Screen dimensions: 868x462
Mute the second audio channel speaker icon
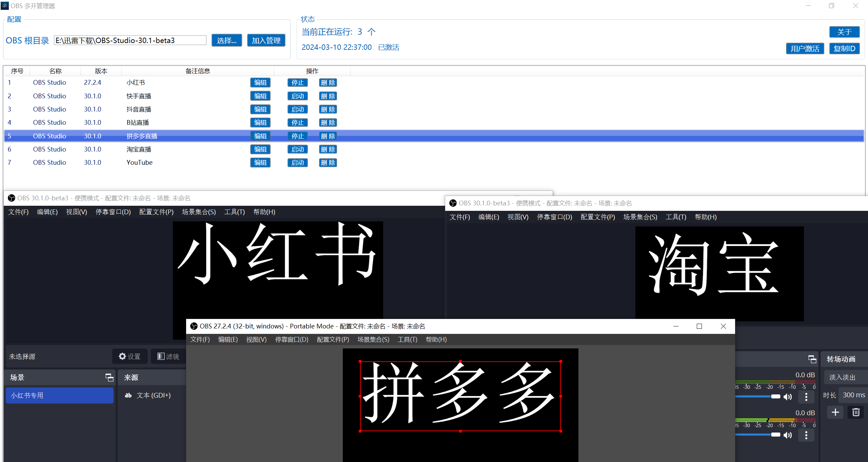click(788, 435)
